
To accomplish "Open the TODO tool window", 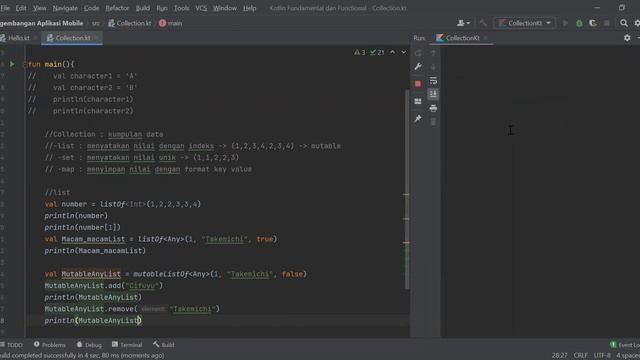I will [12, 345].
